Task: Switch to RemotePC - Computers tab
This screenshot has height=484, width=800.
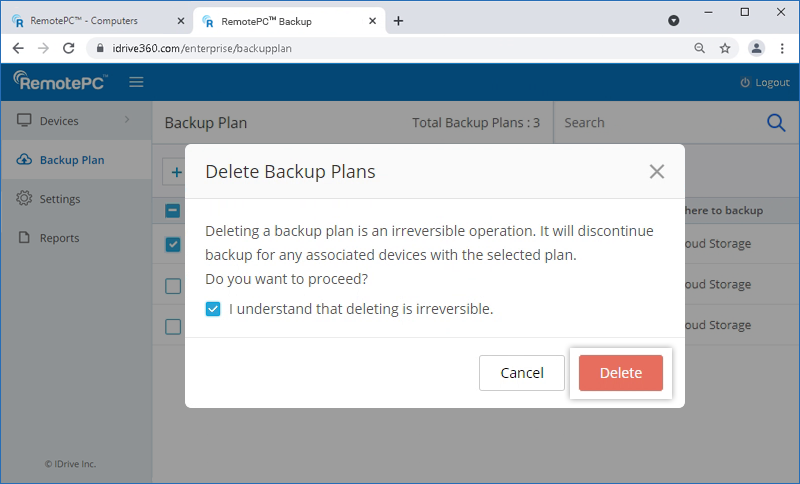Action: (x=95, y=20)
